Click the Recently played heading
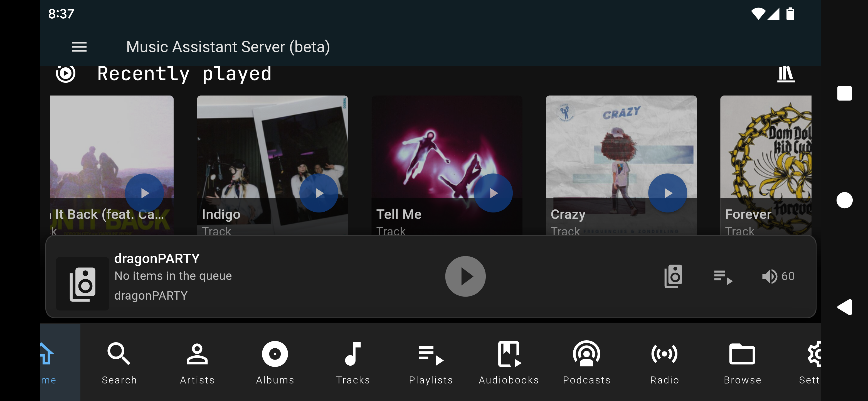 point(184,74)
